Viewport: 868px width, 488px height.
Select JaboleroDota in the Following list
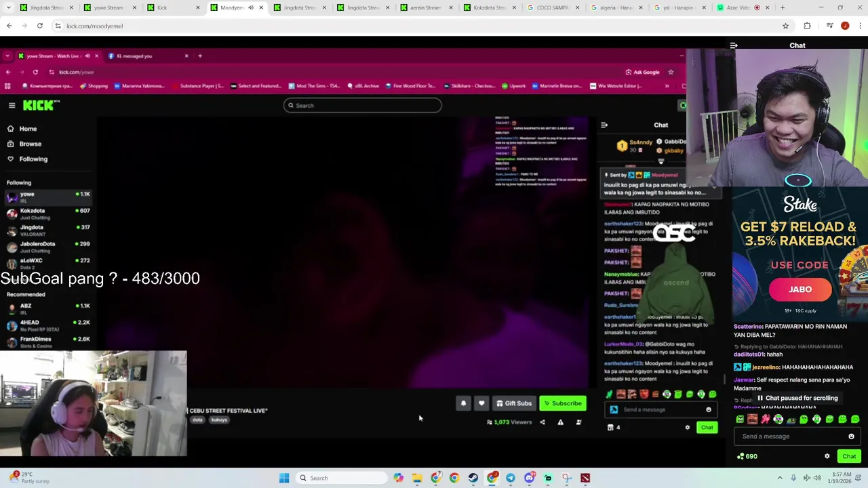[47, 246]
